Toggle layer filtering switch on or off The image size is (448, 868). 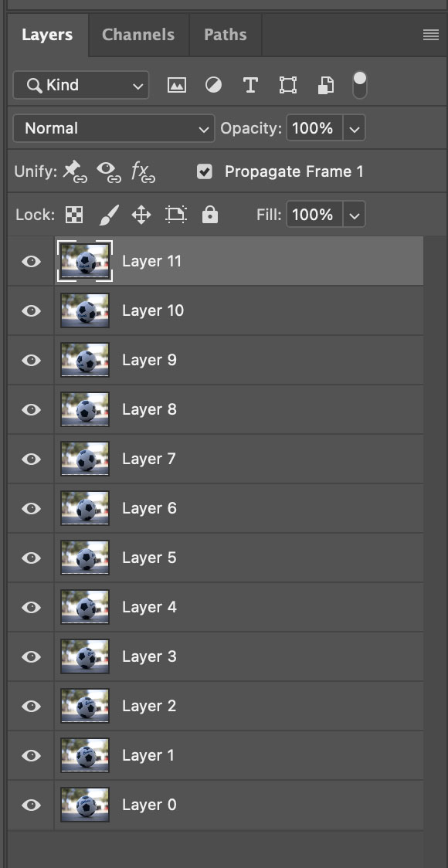pyautogui.click(x=360, y=85)
